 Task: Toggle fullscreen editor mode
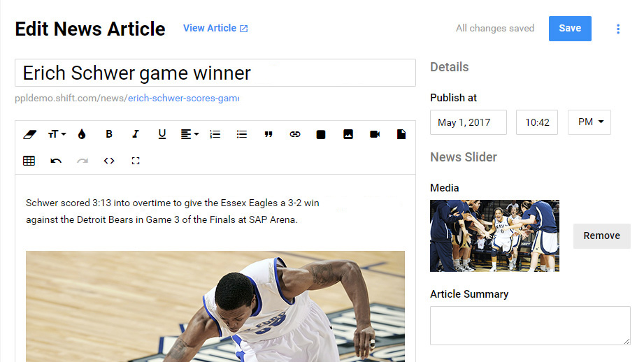[x=136, y=161]
